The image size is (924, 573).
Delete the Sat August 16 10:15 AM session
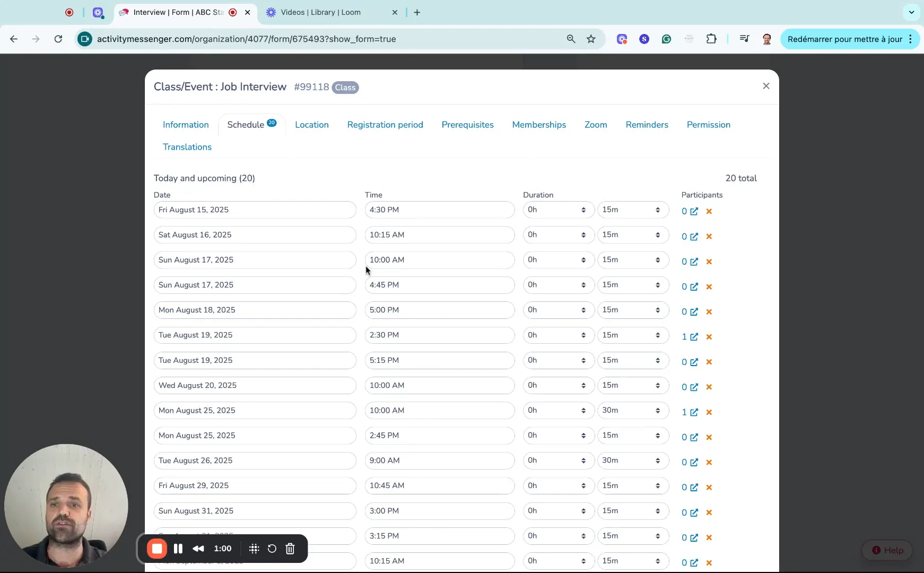click(x=709, y=237)
